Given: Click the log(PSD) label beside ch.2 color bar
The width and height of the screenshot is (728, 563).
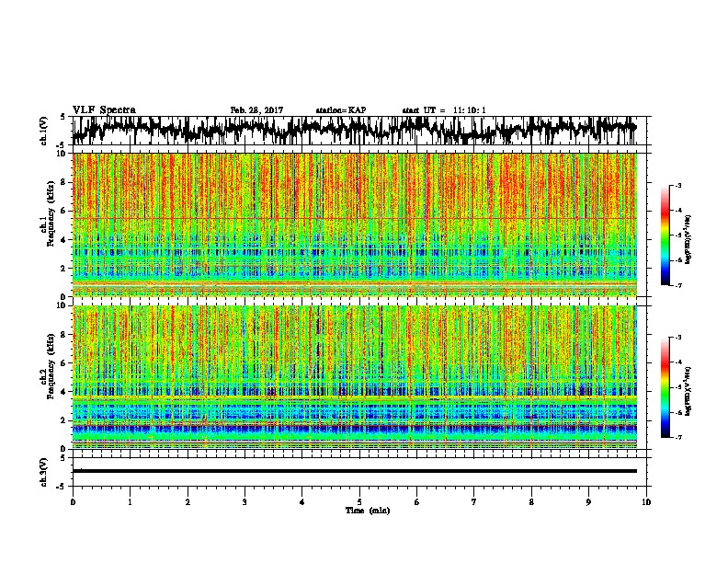Looking at the screenshot, I should coord(688,392).
